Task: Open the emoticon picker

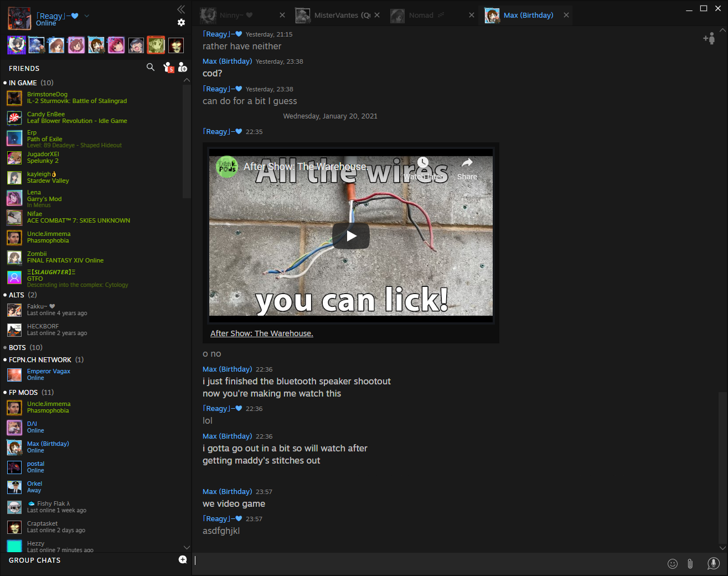Action: point(673,564)
